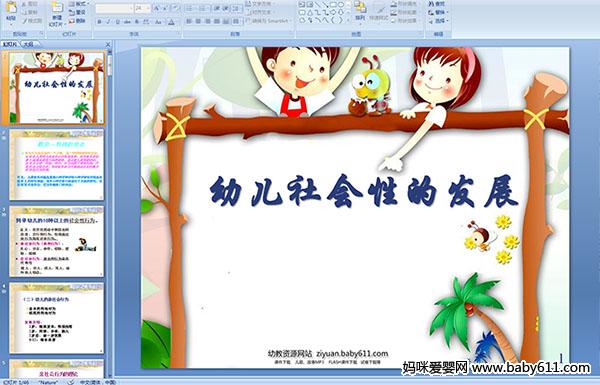Viewport: 600px width, 385px height.
Task: Click the Italic formatting button
Action: (x=108, y=22)
